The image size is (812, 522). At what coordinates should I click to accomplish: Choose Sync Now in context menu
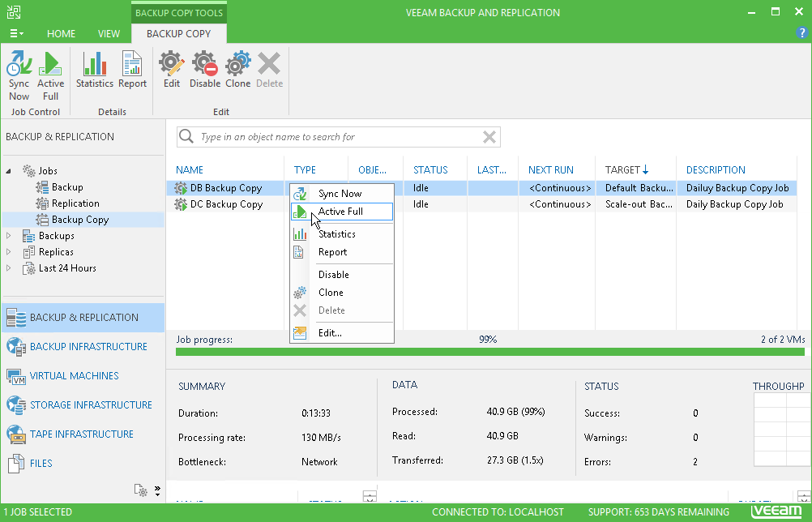pos(342,194)
